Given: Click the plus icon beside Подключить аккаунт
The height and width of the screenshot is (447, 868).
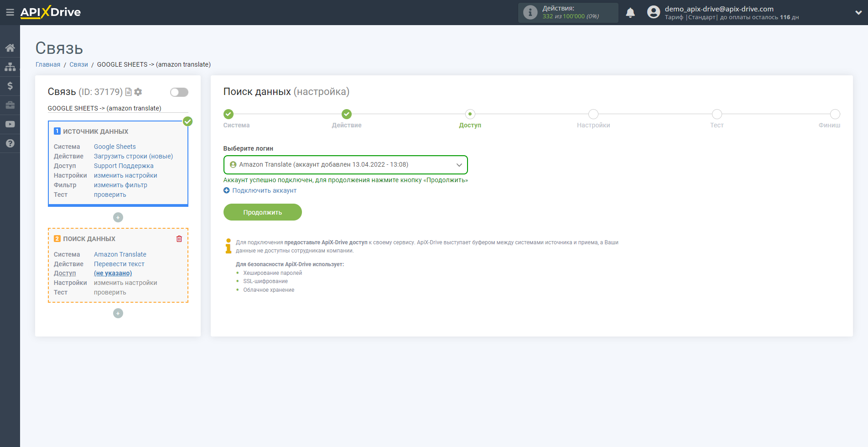Looking at the screenshot, I should click(x=227, y=190).
